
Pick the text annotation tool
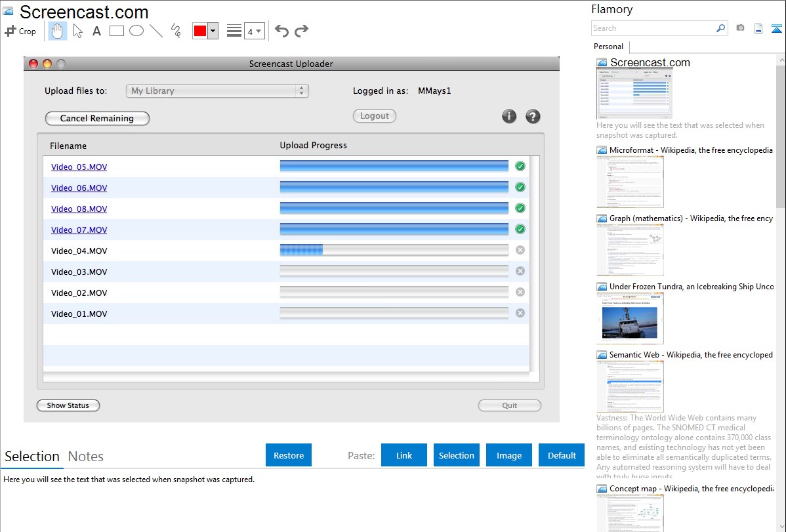[96, 31]
